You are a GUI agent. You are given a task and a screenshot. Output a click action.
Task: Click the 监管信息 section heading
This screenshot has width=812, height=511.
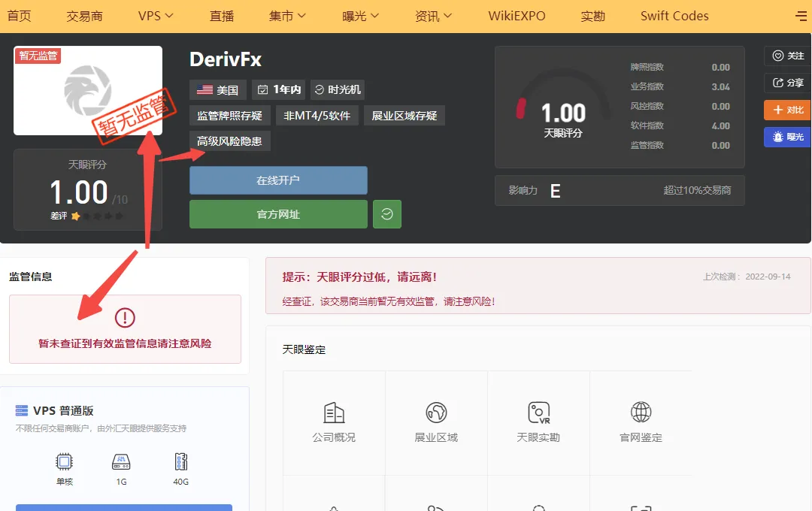point(31,277)
